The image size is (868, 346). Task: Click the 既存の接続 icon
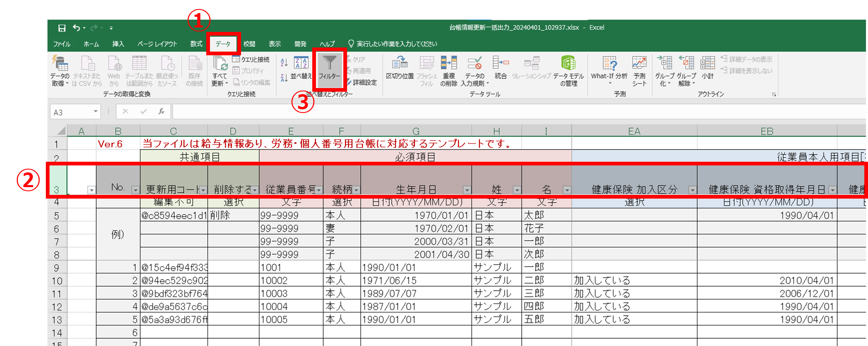click(x=194, y=71)
